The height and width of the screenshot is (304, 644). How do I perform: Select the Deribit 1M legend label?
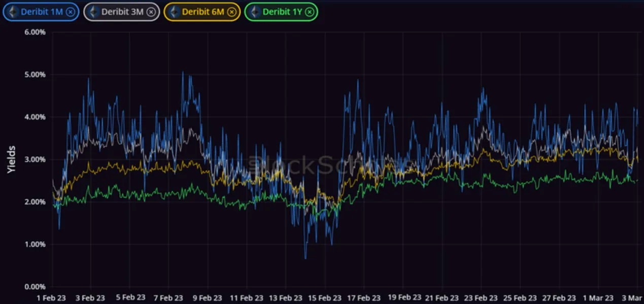[42, 12]
